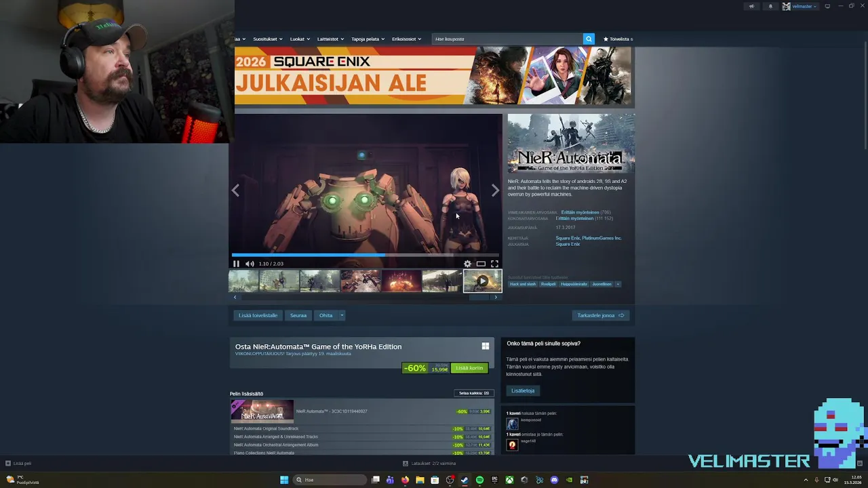
Task: Select the active video thumbnail with play icon
Action: pos(482,281)
